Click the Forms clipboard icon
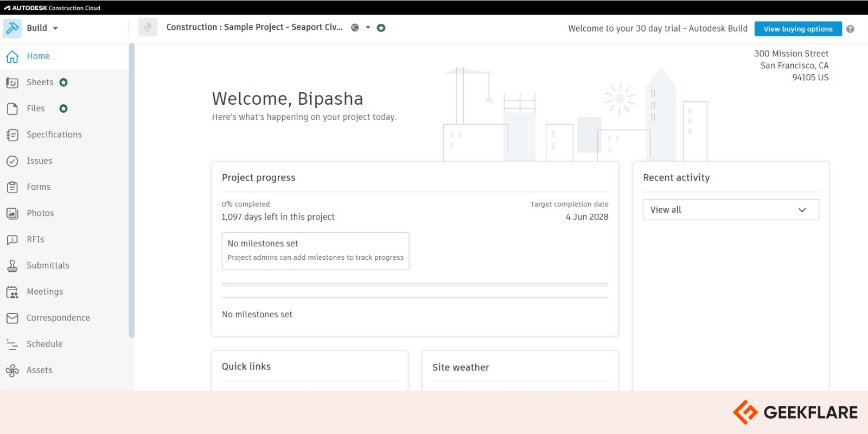The width and height of the screenshot is (868, 434). (x=12, y=187)
